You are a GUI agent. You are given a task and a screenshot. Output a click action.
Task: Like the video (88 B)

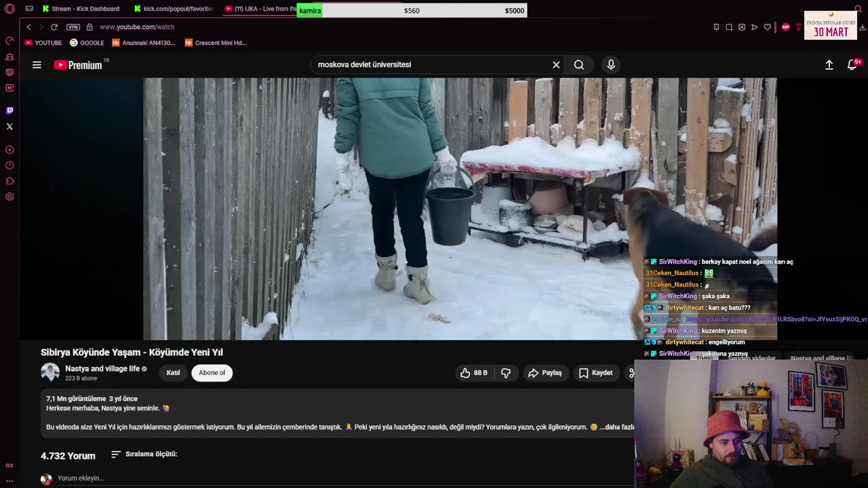click(x=474, y=373)
